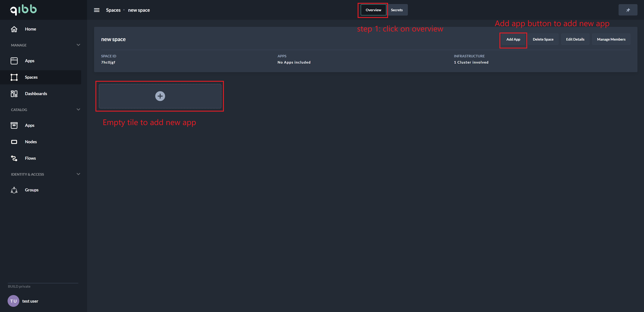Open Groups via its people icon

(14, 190)
